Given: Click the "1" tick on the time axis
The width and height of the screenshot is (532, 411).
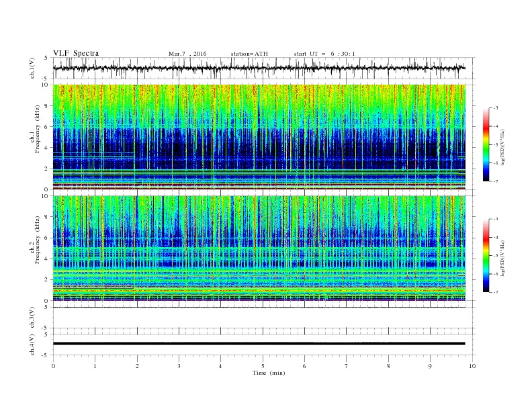Looking at the screenshot, I should point(95,366).
